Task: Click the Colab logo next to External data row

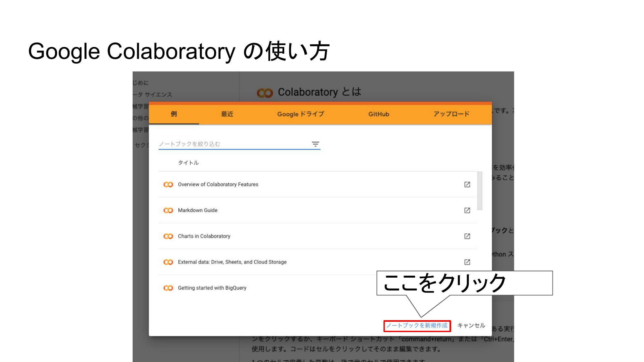Action: [x=168, y=262]
